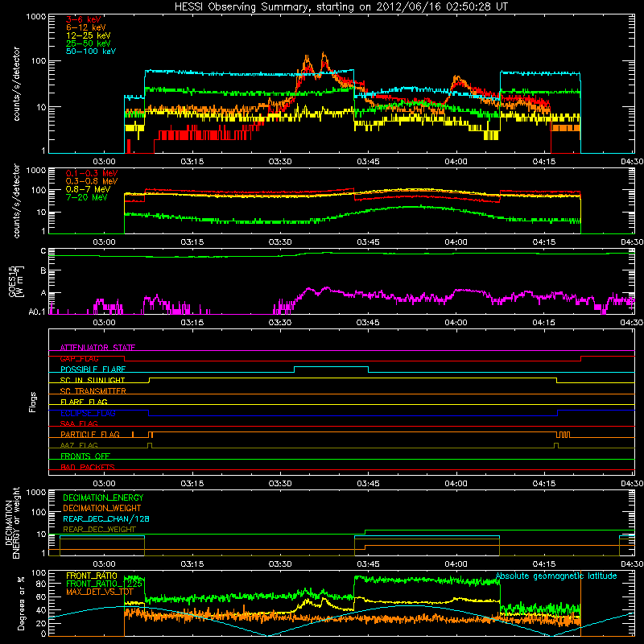644x644 pixels.
Task: Select the GAP_FLAG label
Action: click(x=80, y=358)
